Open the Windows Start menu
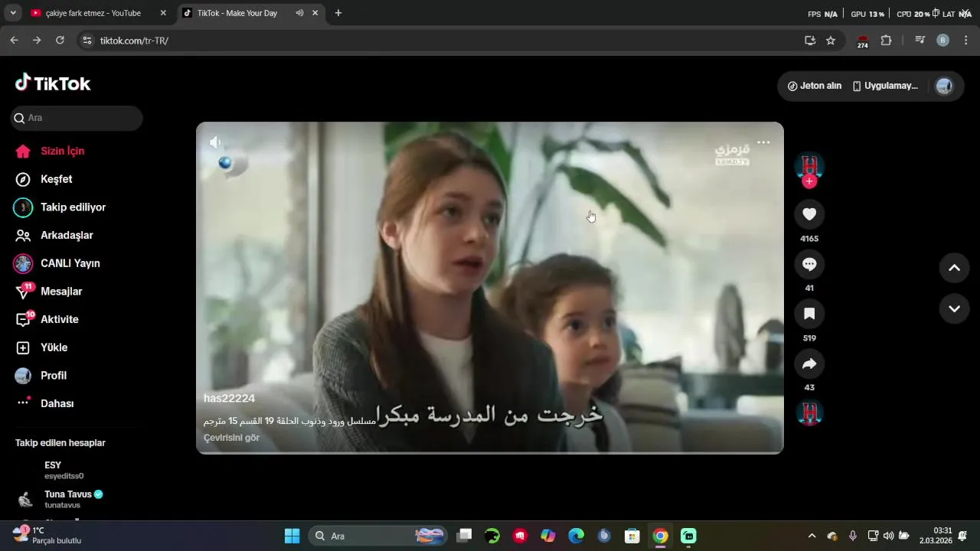 292,536
